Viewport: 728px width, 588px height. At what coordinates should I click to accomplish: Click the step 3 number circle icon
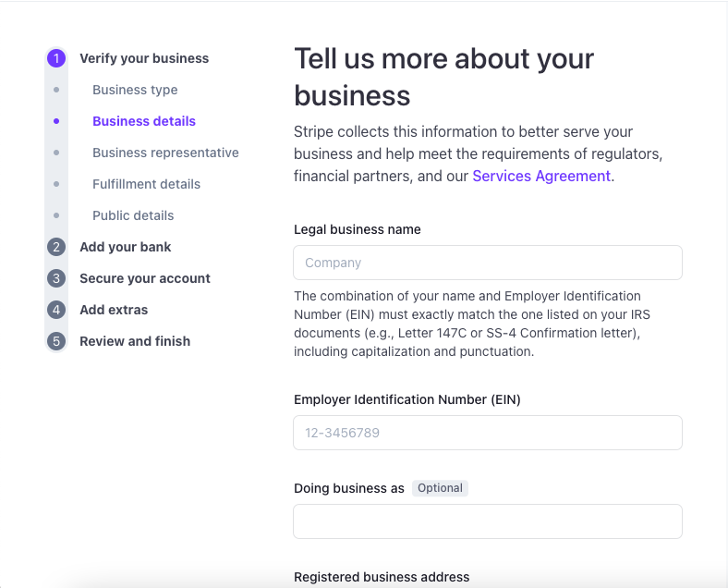(56, 278)
